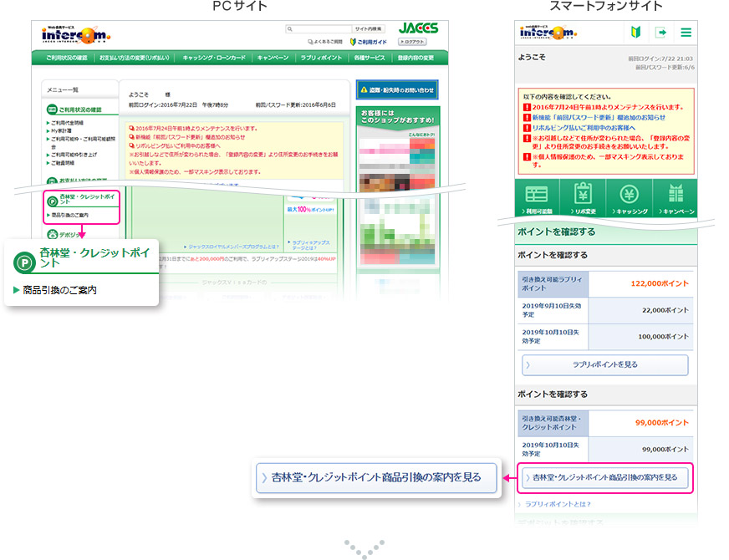
Task: Tap the キャンペーン gift icon
Action: 675,193
